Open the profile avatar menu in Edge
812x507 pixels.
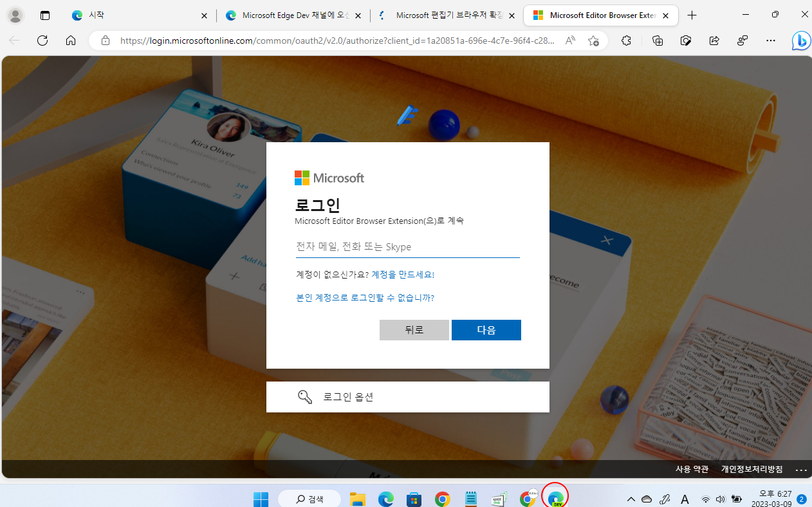point(15,15)
